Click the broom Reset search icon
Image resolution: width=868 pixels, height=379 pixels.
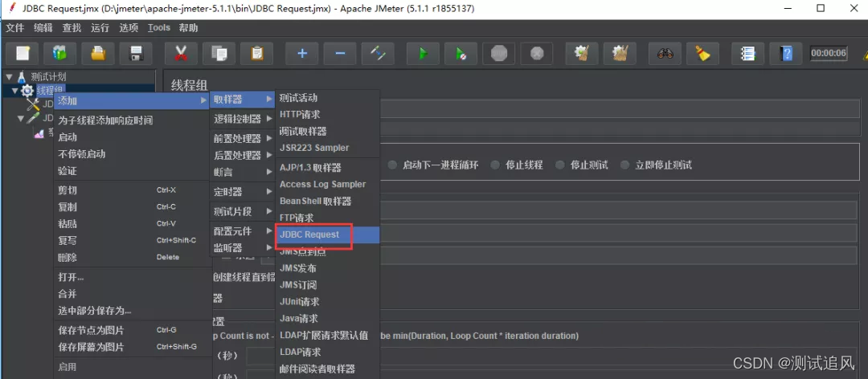703,53
